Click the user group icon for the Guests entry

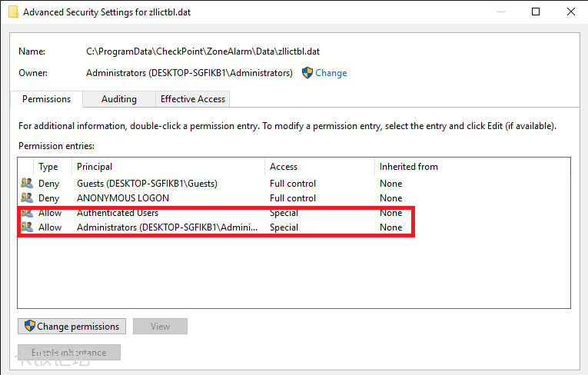tap(27, 184)
